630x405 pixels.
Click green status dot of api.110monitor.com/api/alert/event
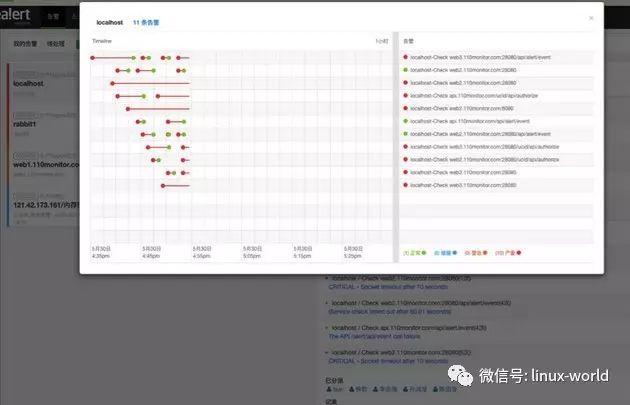pyautogui.click(x=405, y=121)
